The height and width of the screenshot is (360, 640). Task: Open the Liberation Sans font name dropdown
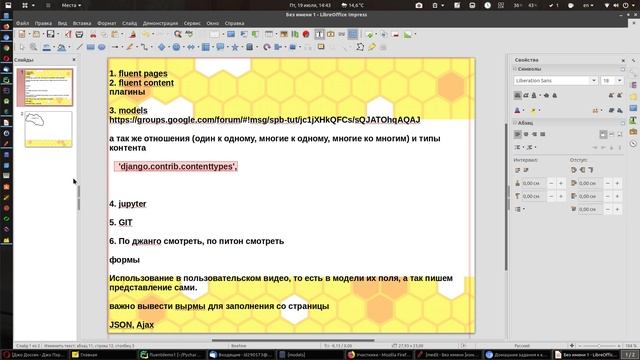[x=594, y=80]
